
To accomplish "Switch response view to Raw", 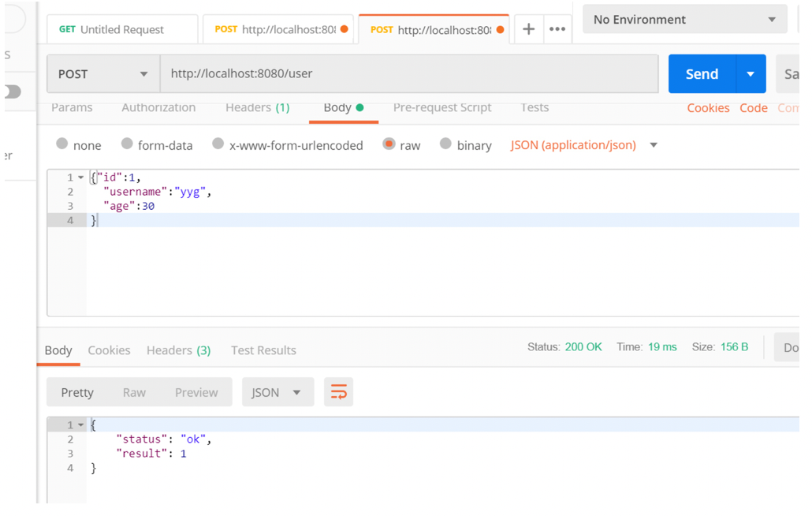I will (x=134, y=393).
